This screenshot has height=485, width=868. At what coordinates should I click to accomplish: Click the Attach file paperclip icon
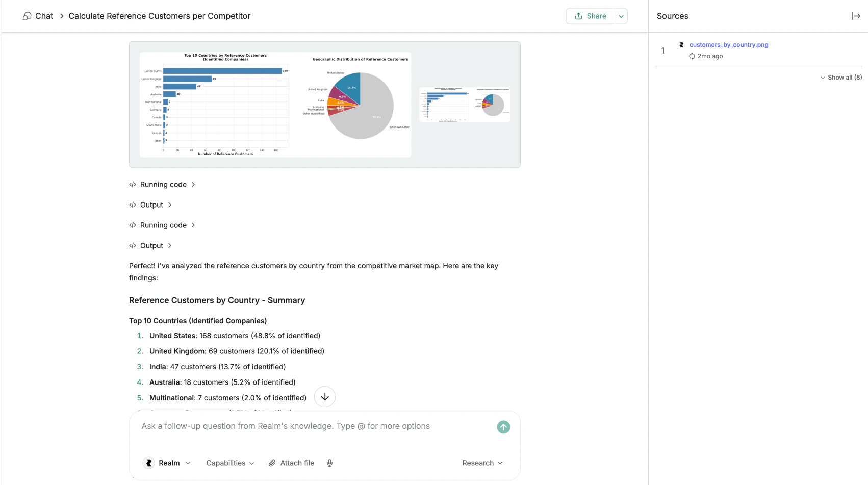[x=272, y=463]
